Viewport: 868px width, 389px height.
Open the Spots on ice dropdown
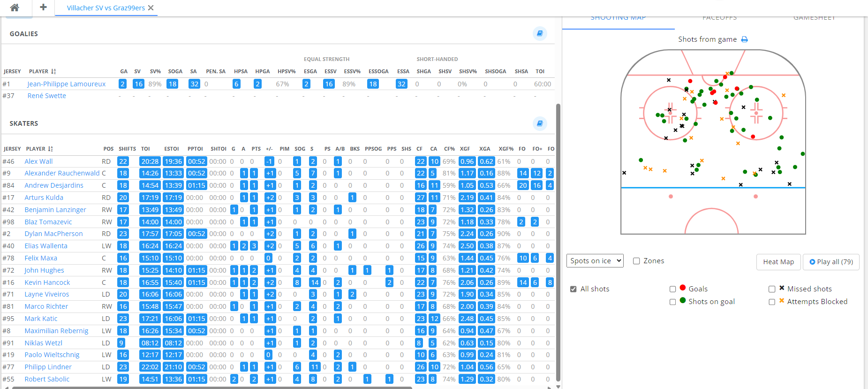[595, 261]
